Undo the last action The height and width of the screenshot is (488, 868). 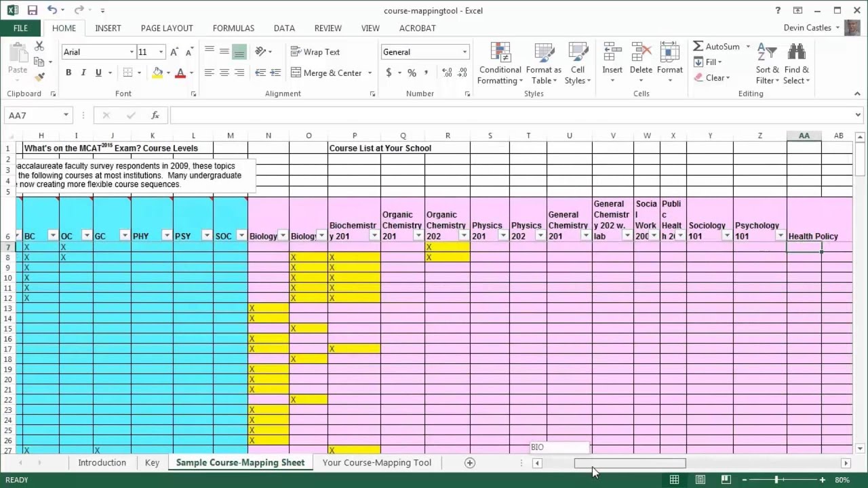(52, 10)
